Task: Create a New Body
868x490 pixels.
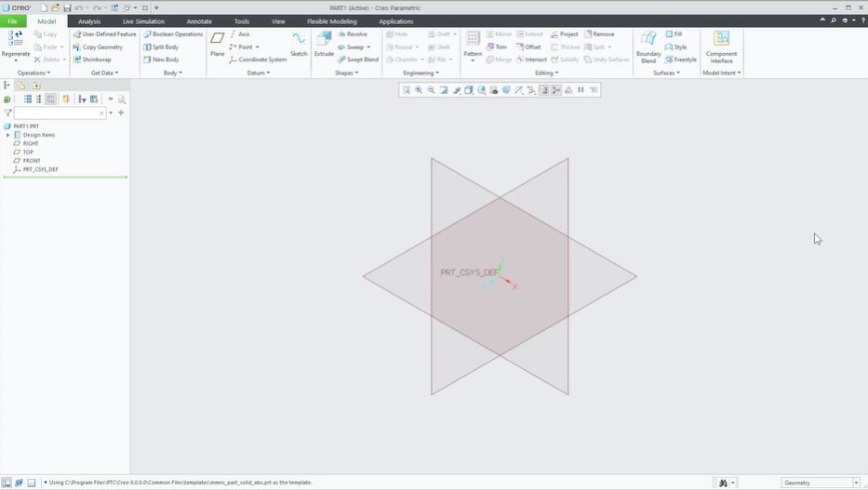Action: coord(161,60)
